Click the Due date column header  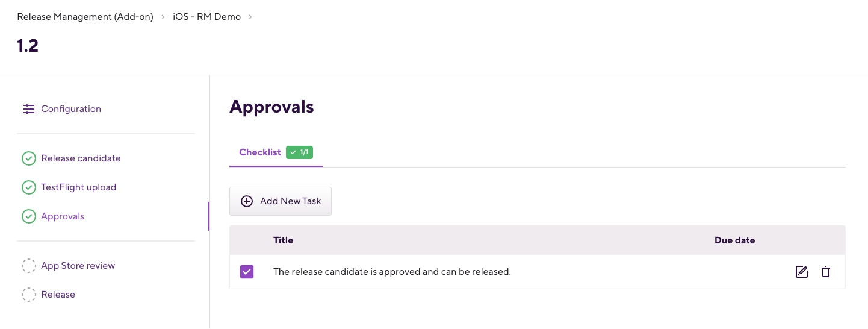[x=734, y=240]
